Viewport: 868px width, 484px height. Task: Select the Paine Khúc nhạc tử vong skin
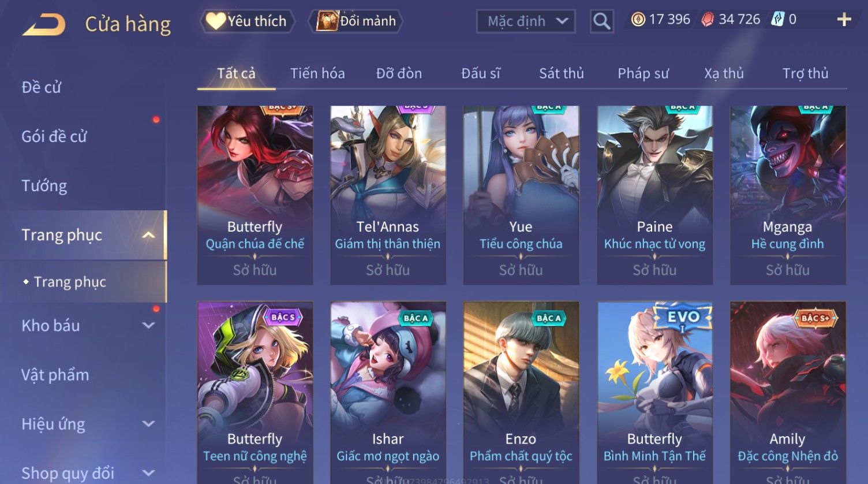654,195
